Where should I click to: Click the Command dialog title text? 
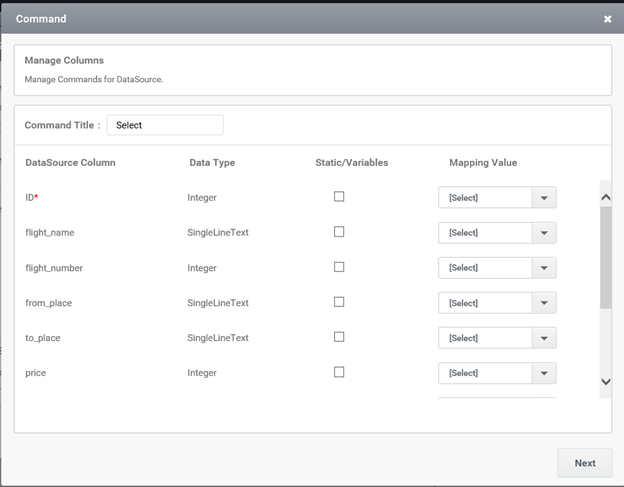tap(41, 19)
